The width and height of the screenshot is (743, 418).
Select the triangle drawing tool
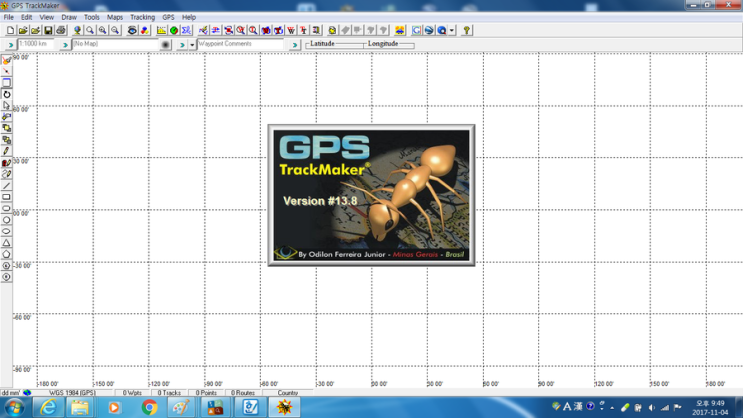click(6, 243)
